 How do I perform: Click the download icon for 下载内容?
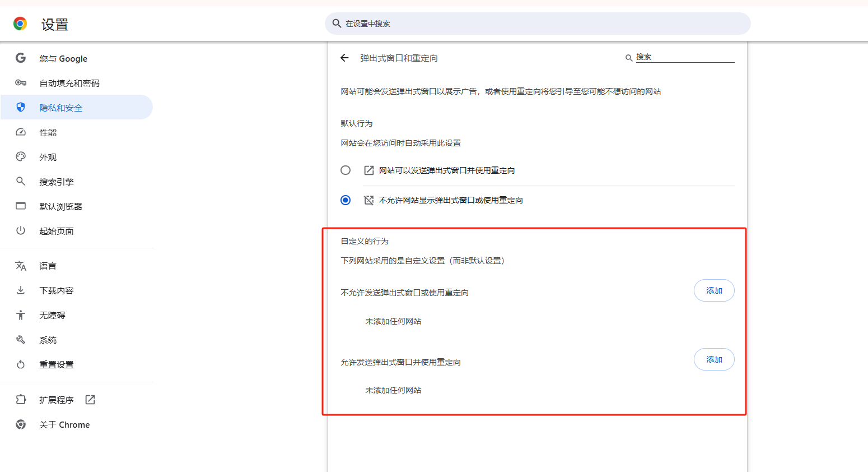[21, 290]
